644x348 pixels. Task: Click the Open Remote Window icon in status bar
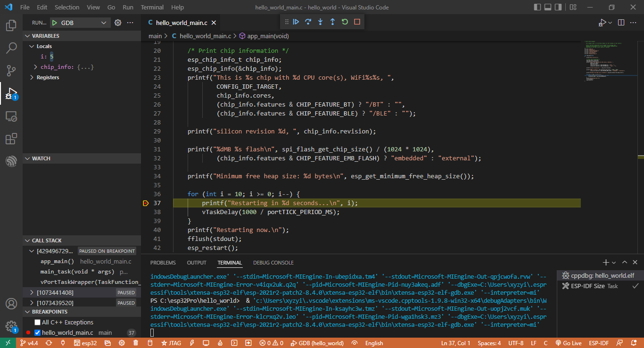coord(8,343)
